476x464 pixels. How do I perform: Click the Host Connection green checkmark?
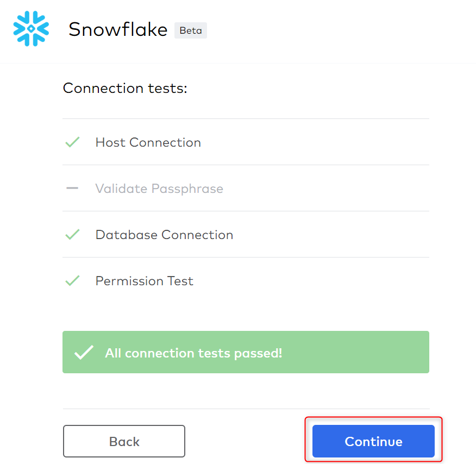[x=72, y=142]
